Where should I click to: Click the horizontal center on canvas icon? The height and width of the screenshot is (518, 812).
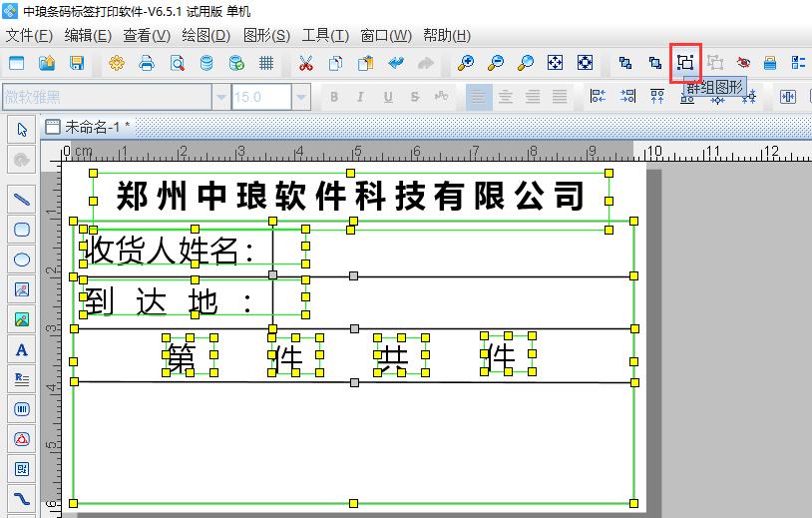pyautogui.click(x=788, y=97)
